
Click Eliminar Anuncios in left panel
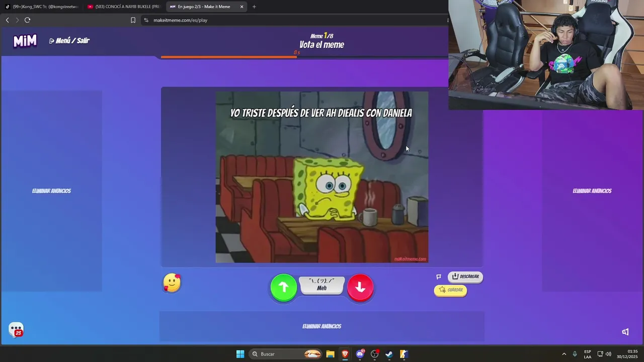51,191
